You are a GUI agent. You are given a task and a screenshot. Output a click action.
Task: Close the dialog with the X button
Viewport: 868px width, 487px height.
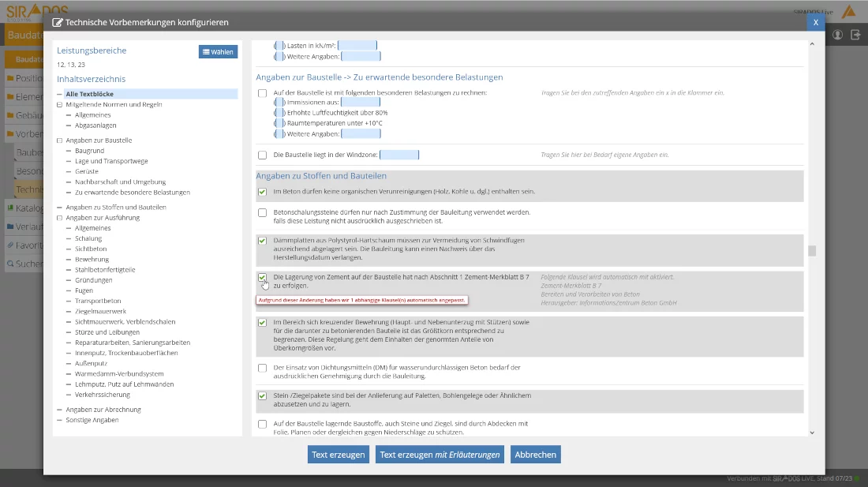(x=815, y=22)
